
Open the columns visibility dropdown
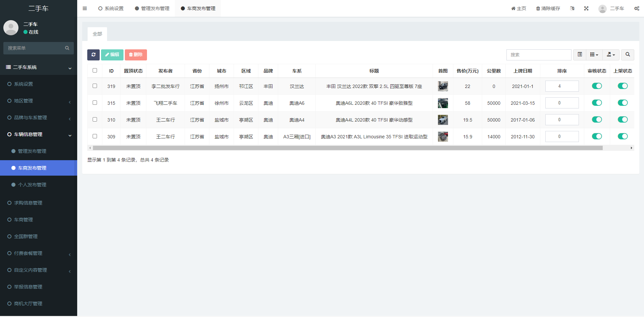tap(594, 55)
